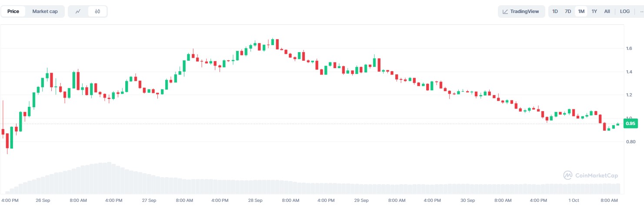The image size is (644, 211).
Task: Select the Market cap tab
Action: click(45, 12)
